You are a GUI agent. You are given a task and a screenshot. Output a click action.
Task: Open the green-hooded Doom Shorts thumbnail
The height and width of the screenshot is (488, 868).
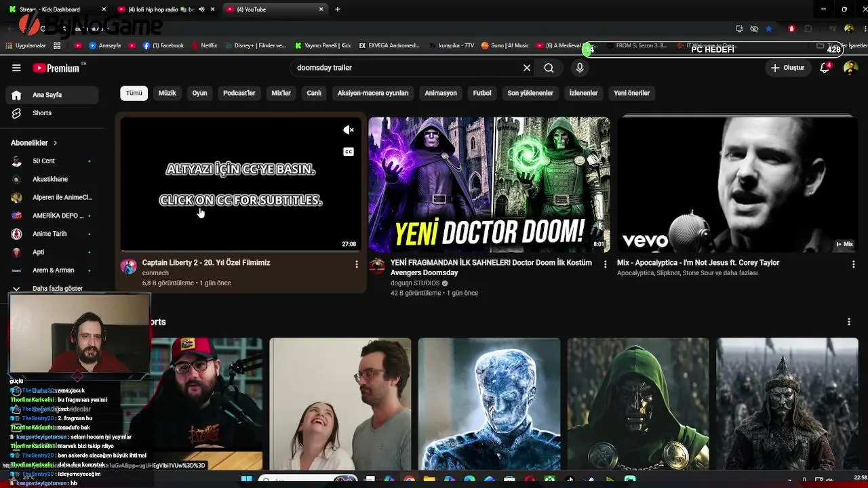click(x=638, y=404)
